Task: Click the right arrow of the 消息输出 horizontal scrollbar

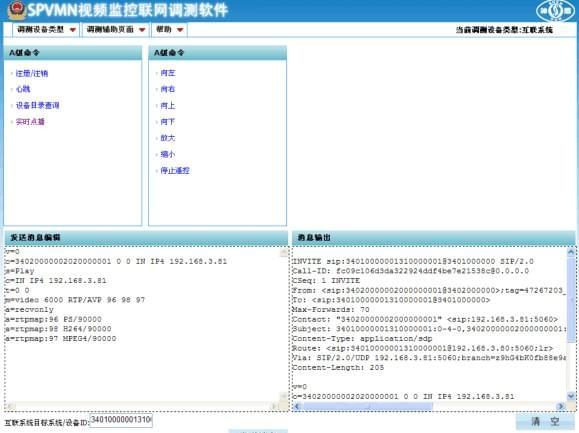Action: (561, 406)
